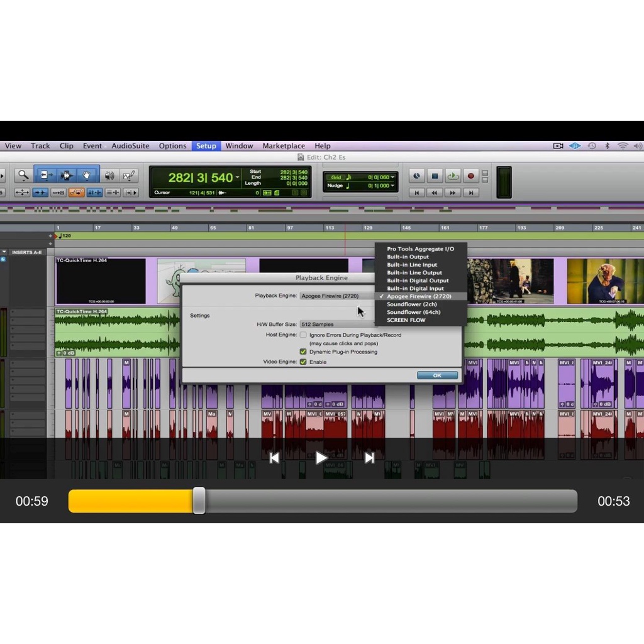Move the video player scrubber handle
Viewport: 644px width, 644px height.
point(199,501)
